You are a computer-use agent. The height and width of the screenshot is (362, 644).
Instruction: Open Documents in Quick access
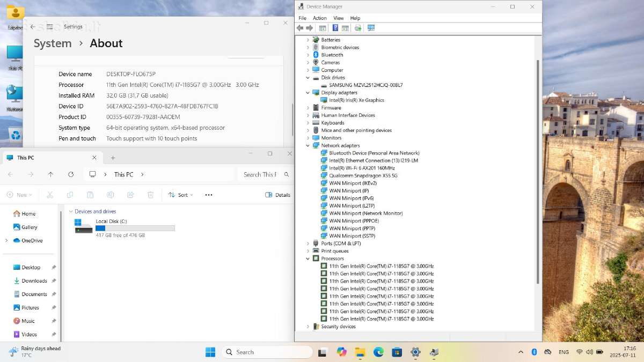coord(34,294)
